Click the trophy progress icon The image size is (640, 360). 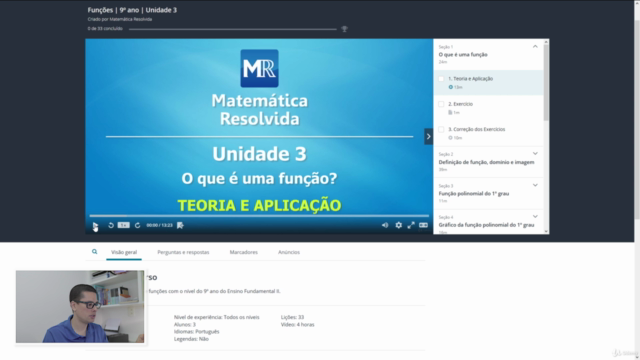pyautogui.click(x=344, y=29)
